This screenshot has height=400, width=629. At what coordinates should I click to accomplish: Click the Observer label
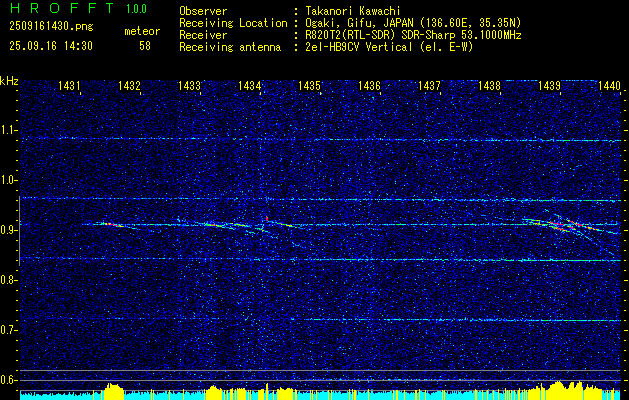[x=203, y=11]
